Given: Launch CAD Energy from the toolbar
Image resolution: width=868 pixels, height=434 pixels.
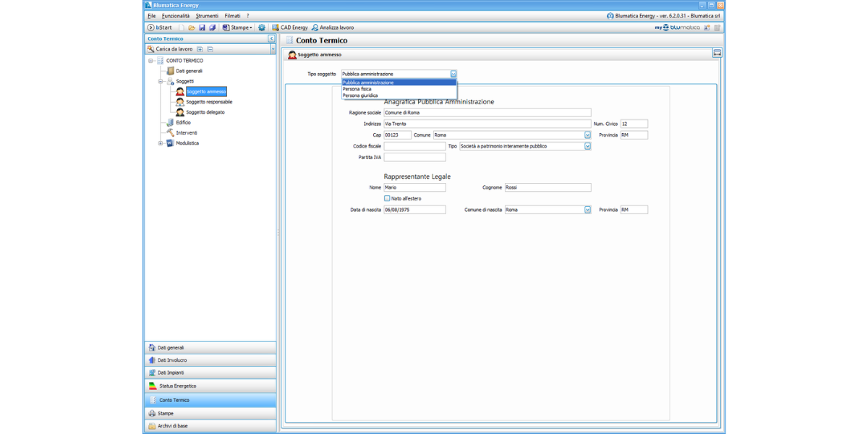Looking at the screenshot, I should [290, 27].
